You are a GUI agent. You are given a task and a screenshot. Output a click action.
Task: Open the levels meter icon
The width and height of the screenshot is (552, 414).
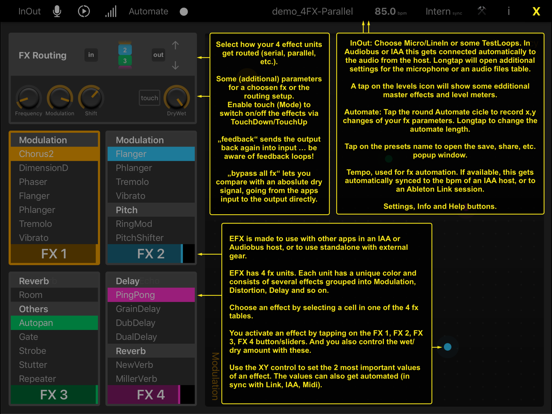111,12
